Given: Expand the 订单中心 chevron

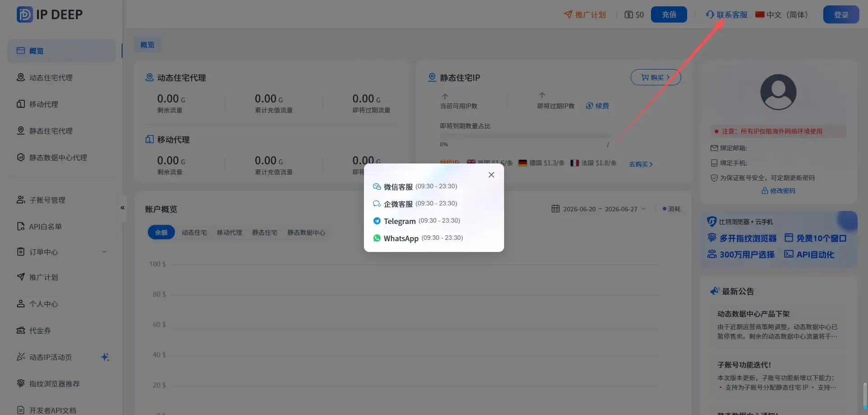Looking at the screenshot, I should tap(104, 252).
